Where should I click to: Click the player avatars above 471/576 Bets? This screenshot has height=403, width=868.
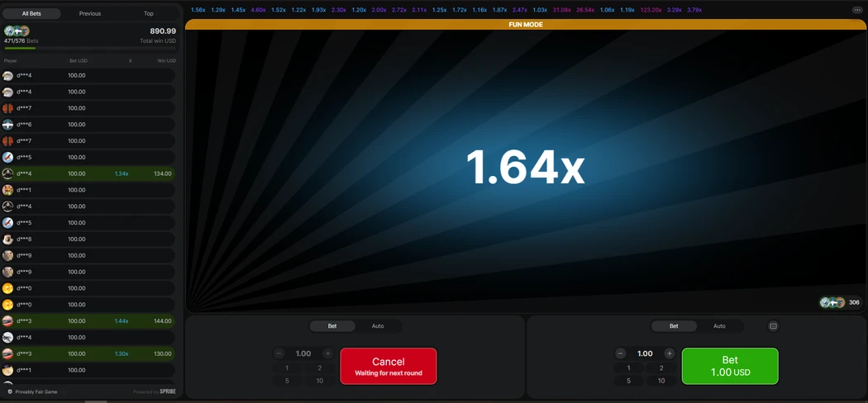17,31
